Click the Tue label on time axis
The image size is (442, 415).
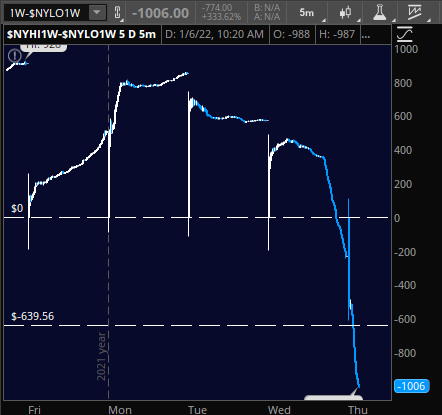coord(197,410)
